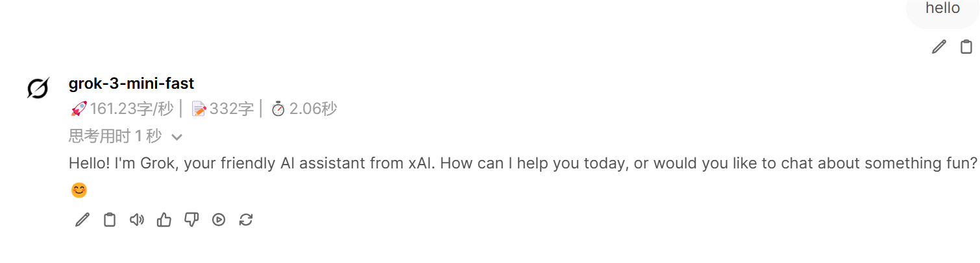
Task: Copy the user's "hello" message
Action: point(966,47)
